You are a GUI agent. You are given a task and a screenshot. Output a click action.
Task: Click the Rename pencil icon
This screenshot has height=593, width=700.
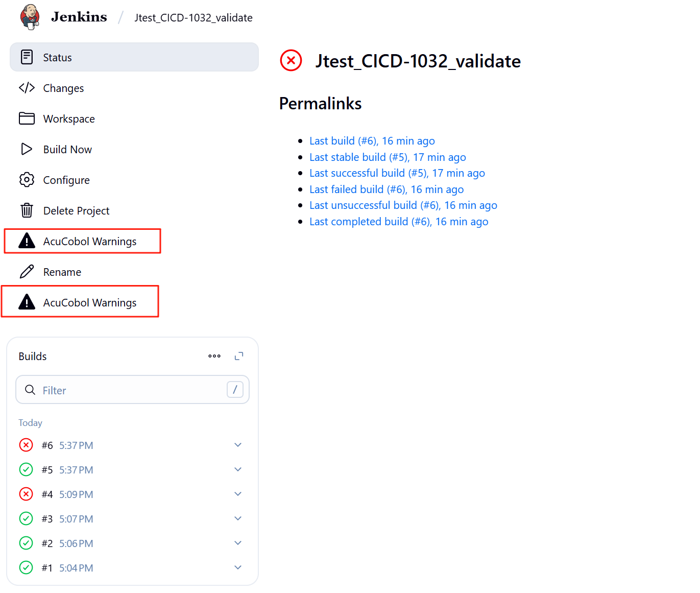[x=27, y=272]
